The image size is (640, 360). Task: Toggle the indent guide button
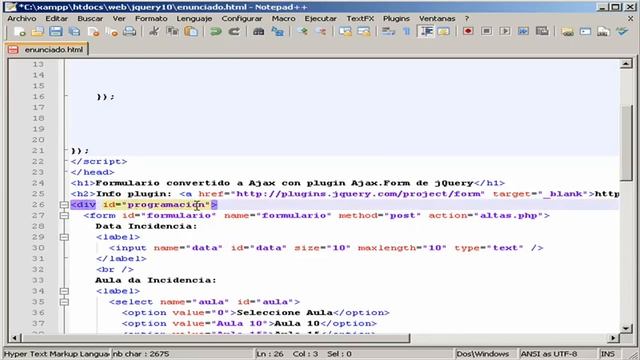click(x=426, y=31)
